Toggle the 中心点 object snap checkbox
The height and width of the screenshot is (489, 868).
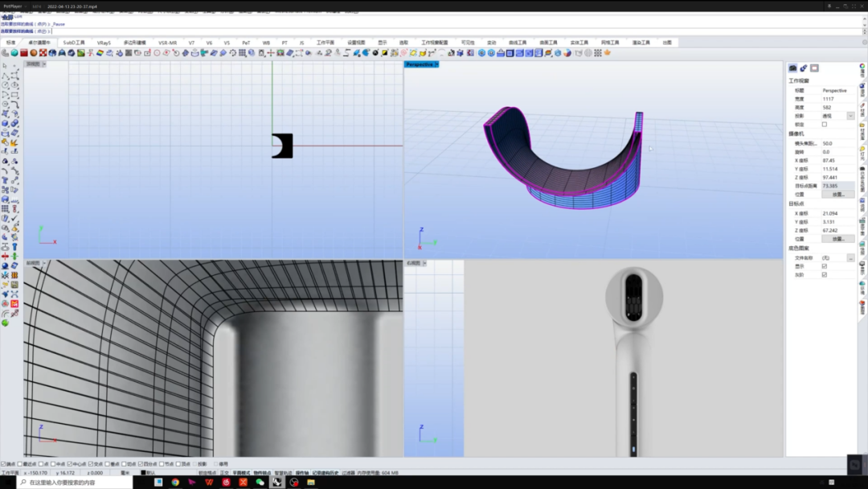pos(69,464)
